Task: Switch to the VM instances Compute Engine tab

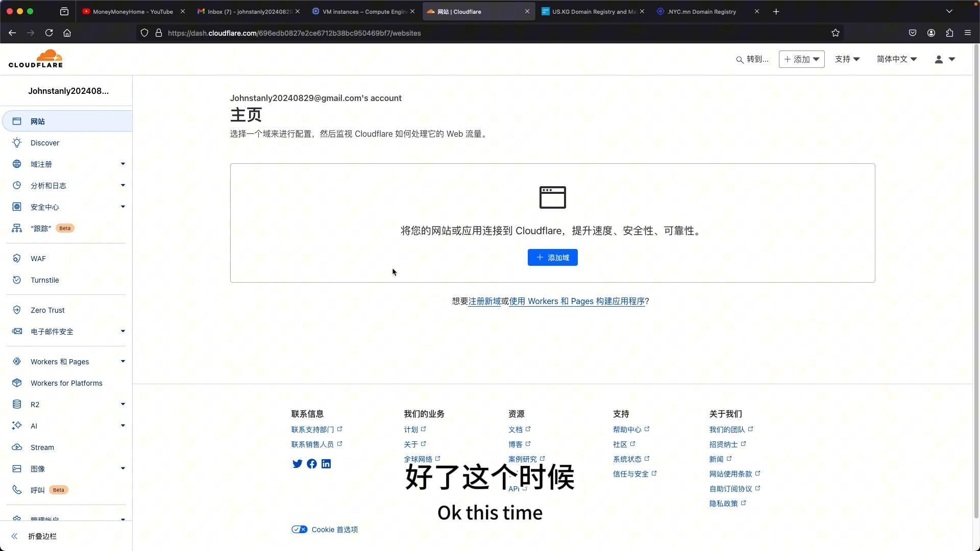Action: coord(364,11)
